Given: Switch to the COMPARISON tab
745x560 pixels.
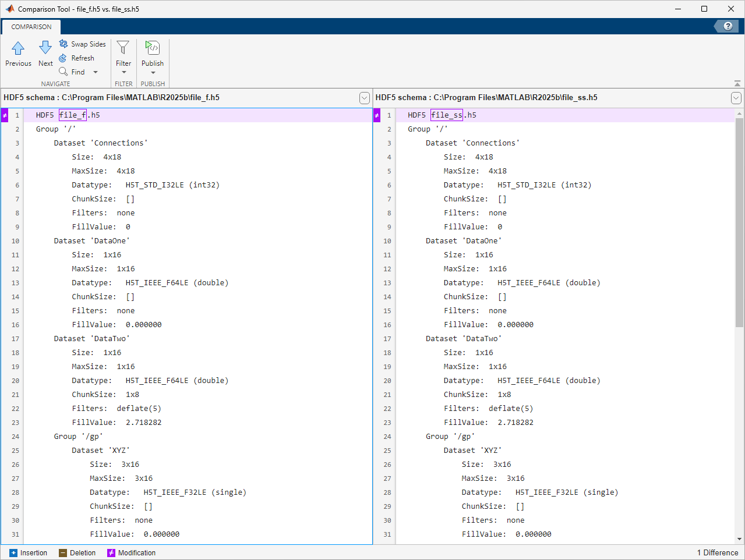Looking at the screenshot, I should (x=31, y=27).
